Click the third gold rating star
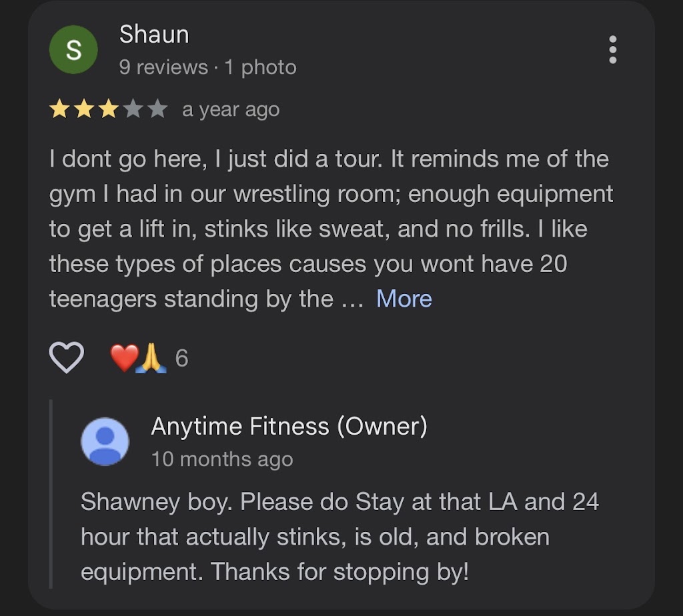683x616 pixels. (109, 109)
